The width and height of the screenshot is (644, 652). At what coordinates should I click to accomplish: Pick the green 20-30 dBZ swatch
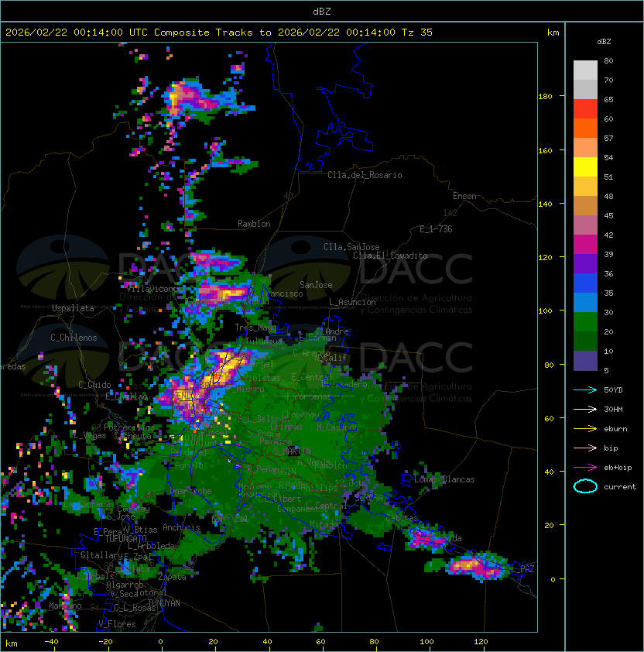coord(585,321)
